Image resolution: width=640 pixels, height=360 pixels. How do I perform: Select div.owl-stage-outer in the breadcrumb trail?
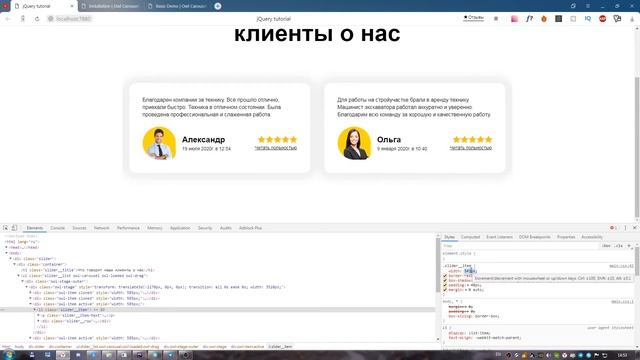181,347
